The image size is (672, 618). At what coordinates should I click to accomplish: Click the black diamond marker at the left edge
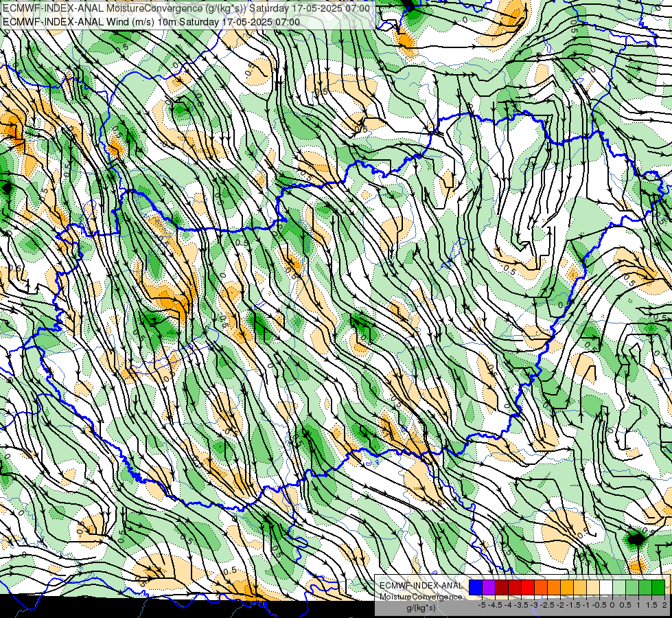[6, 187]
